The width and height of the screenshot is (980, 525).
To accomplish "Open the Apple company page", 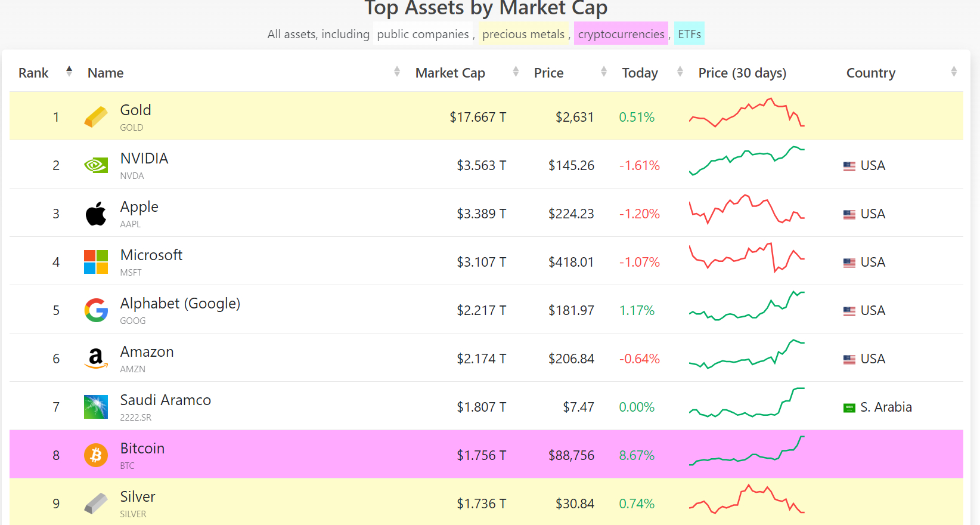I will pyautogui.click(x=139, y=207).
